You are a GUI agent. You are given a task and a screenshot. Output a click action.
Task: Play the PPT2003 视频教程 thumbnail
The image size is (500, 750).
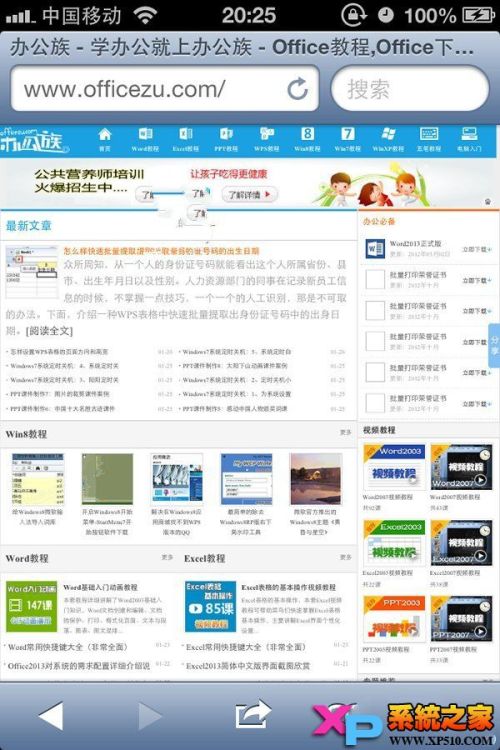click(x=394, y=618)
